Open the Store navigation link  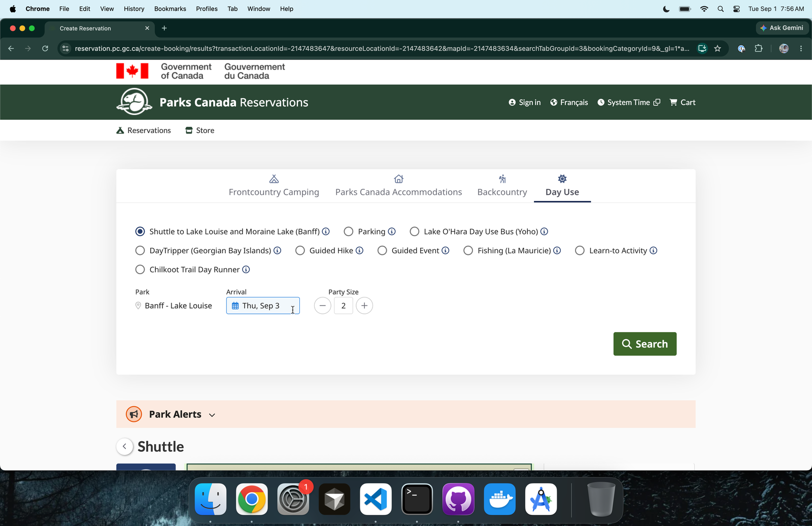point(200,130)
